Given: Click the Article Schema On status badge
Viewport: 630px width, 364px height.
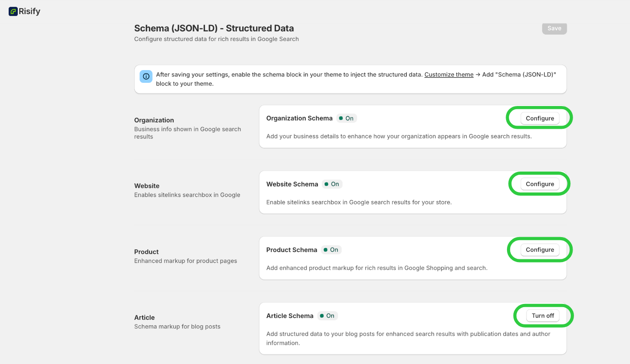Looking at the screenshot, I should pos(327,316).
